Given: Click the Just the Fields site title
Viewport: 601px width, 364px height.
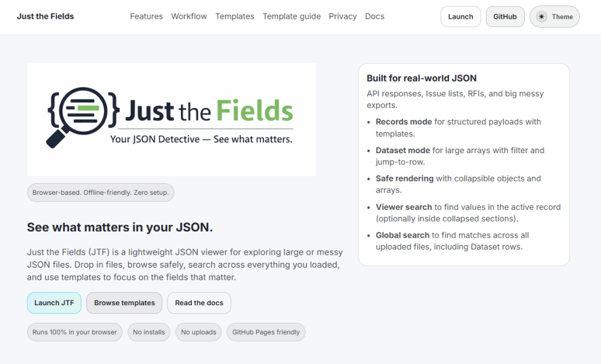Looking at the screenshot, I should [x=45, y=16].
